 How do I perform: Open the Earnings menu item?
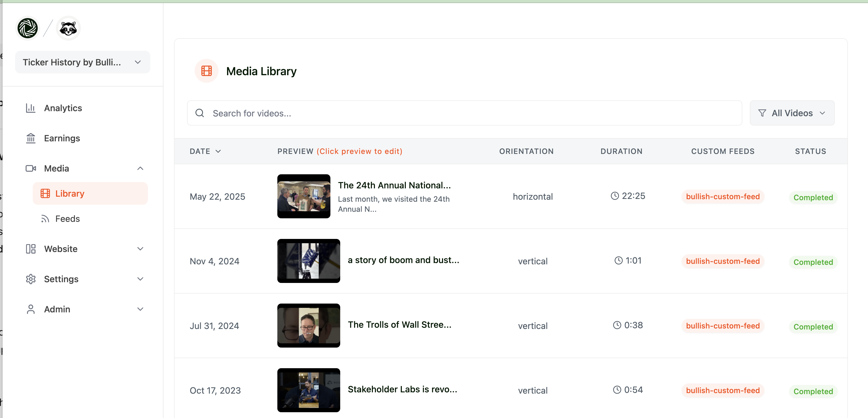[62, 138]
